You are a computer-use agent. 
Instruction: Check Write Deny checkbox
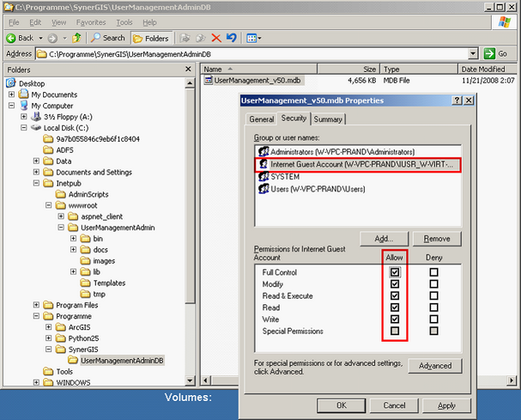tap(433, 320)
